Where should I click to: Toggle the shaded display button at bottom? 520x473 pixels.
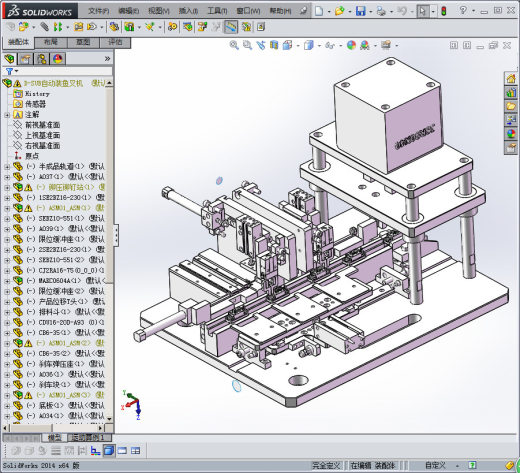coord(108,451)
